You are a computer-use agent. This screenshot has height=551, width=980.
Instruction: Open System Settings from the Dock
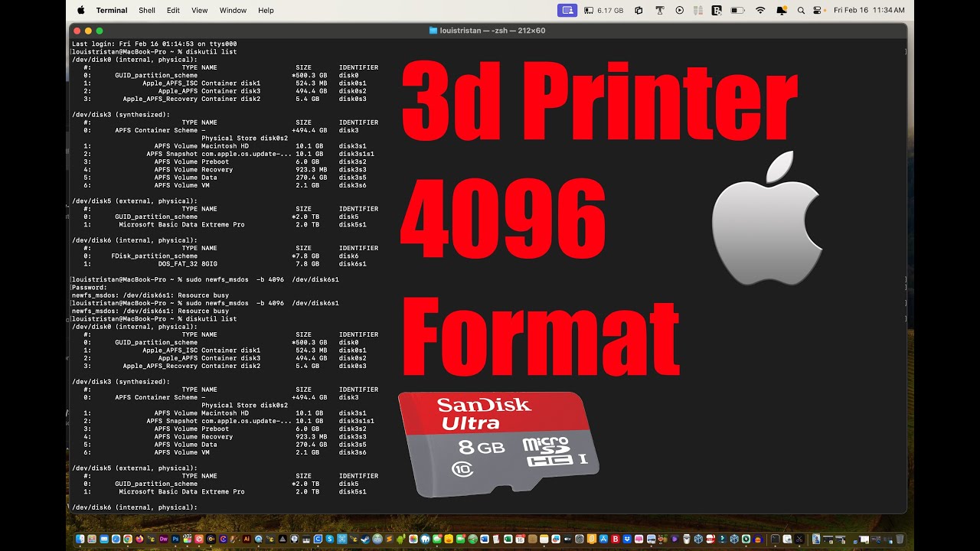tap(580, 539)
